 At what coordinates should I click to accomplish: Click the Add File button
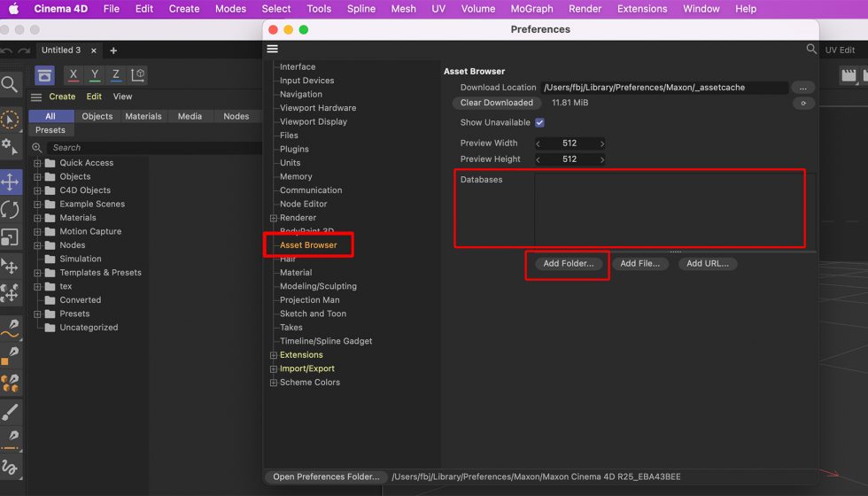639,264
